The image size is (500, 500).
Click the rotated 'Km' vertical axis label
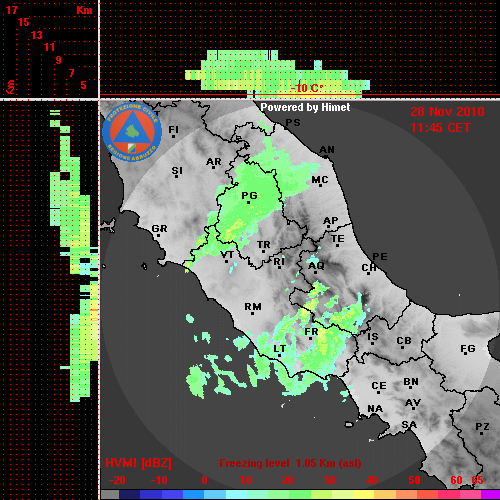coord(11,87)
